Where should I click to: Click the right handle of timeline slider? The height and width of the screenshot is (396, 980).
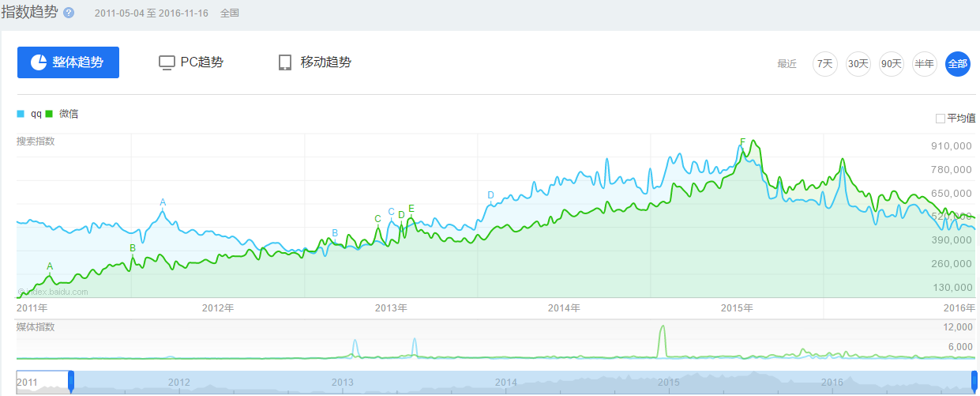pos(974,382)
